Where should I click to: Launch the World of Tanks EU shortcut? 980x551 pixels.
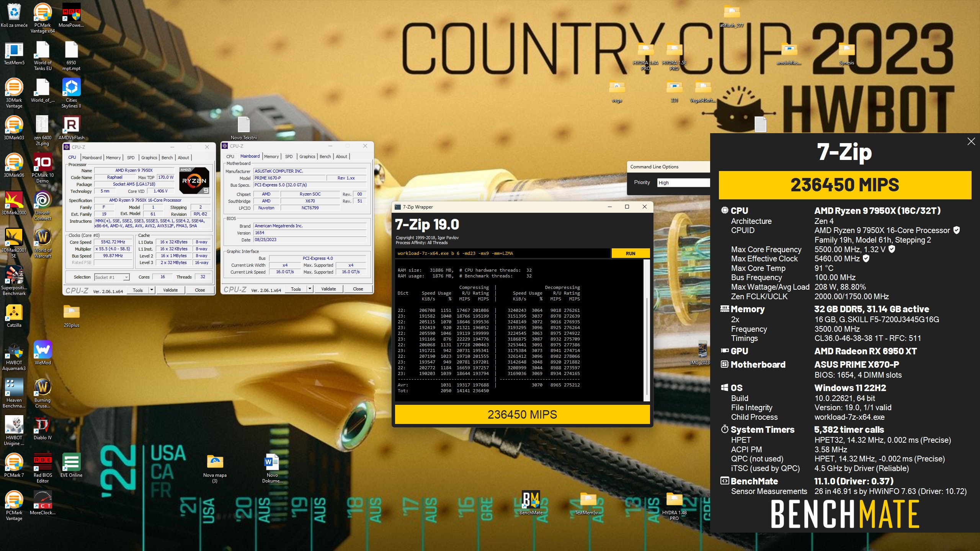42,55
